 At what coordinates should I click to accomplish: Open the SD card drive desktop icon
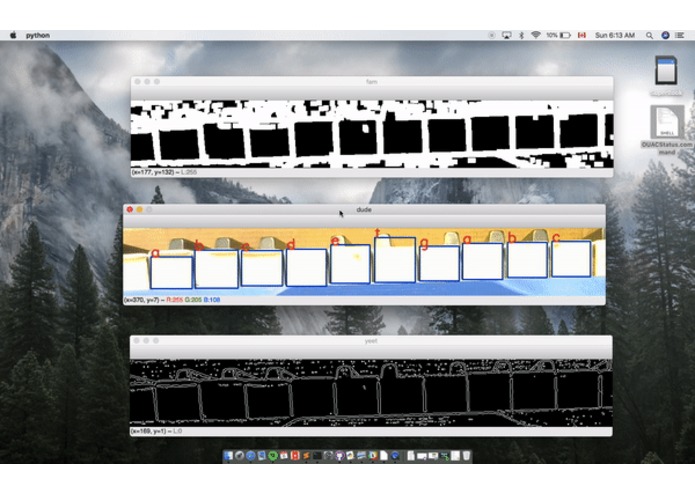(666, 70)
